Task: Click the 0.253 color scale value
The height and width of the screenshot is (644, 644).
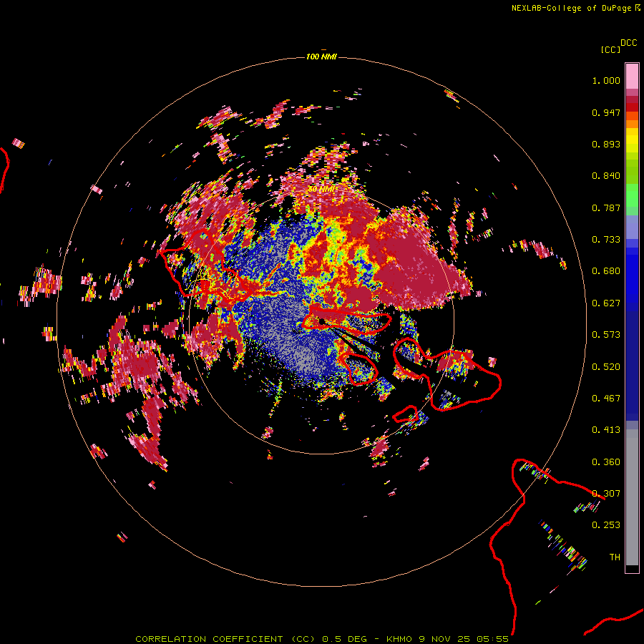Action: point(606,525)
